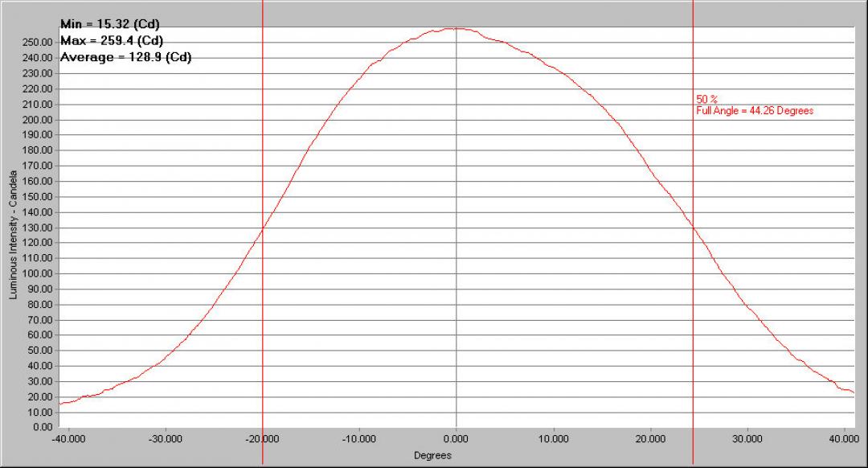Select the Min = 15.32 (Cd) readout
The width and height of the screenshot is (868, 468).
pyautogui.click(x=109, y=24)
